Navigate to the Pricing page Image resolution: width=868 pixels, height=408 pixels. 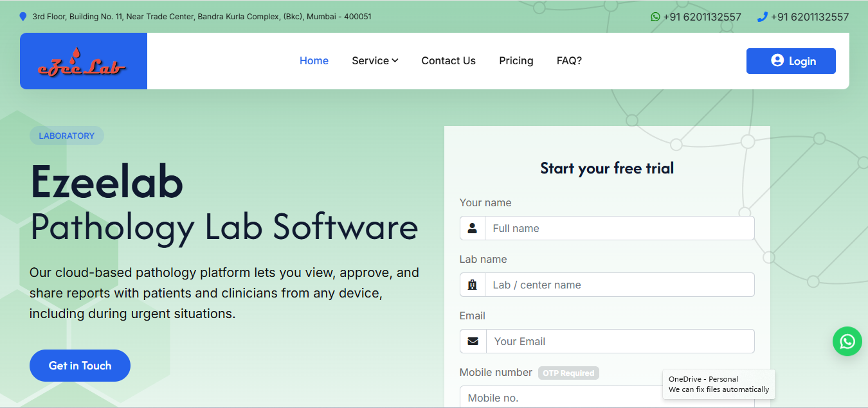point(516,60)
